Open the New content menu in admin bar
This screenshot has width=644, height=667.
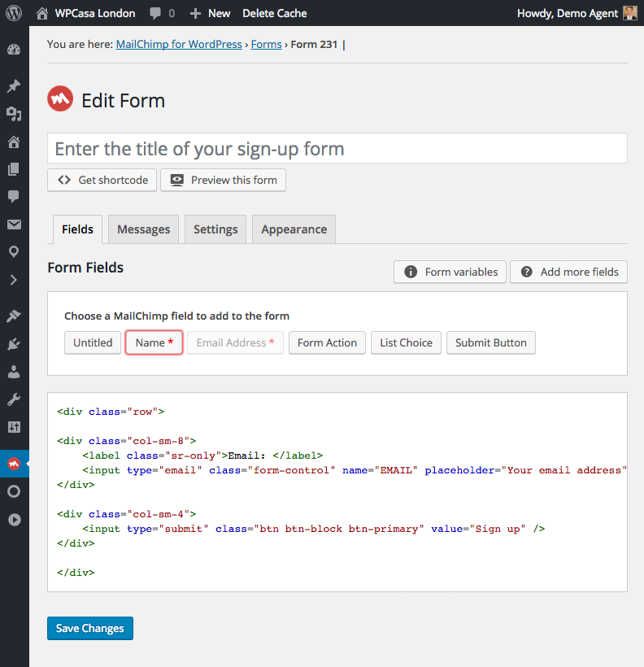coord(210,13)
